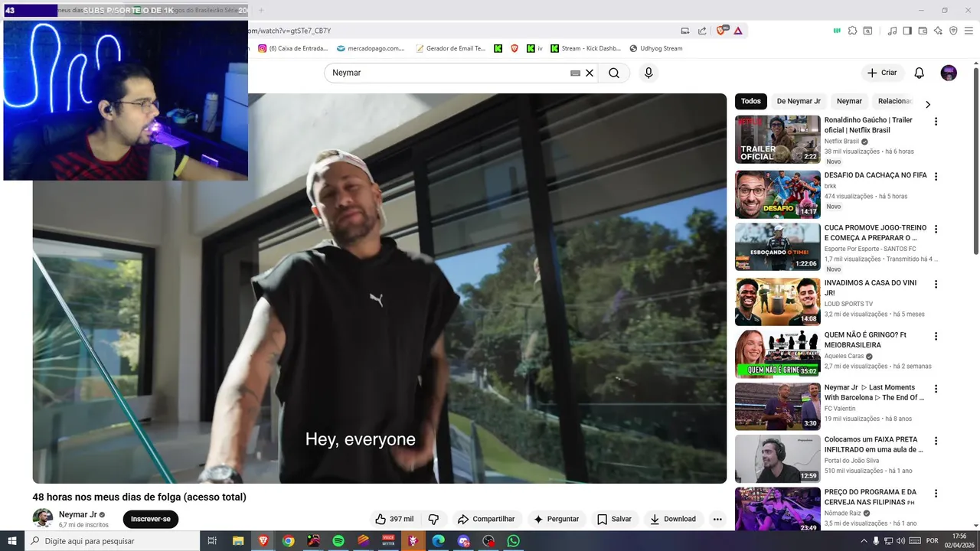The height and width of the screenshot is (551, 980).
Task: Open Caixa de Entrada bookmark
Action: pos(293,48)
